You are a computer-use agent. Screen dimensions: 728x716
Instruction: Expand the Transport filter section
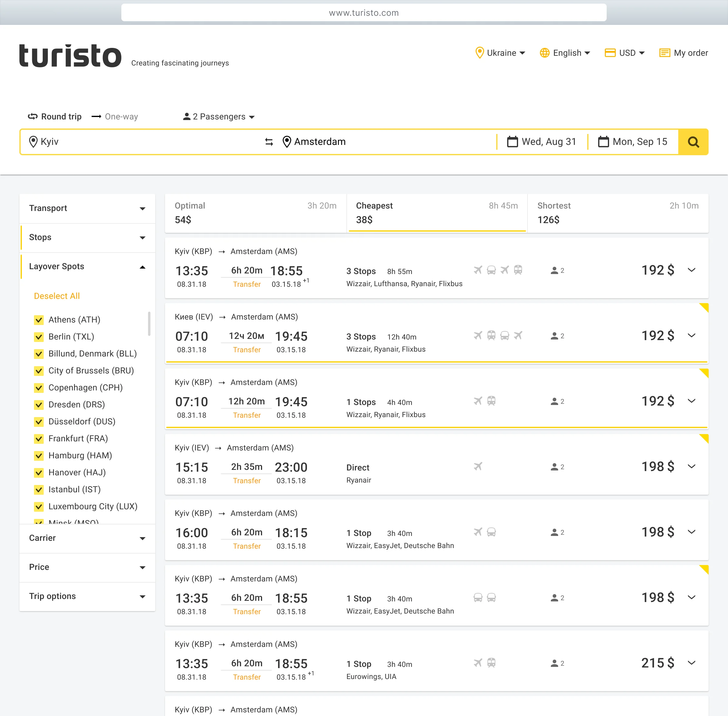pyautogui.click(x=87, y=208)
